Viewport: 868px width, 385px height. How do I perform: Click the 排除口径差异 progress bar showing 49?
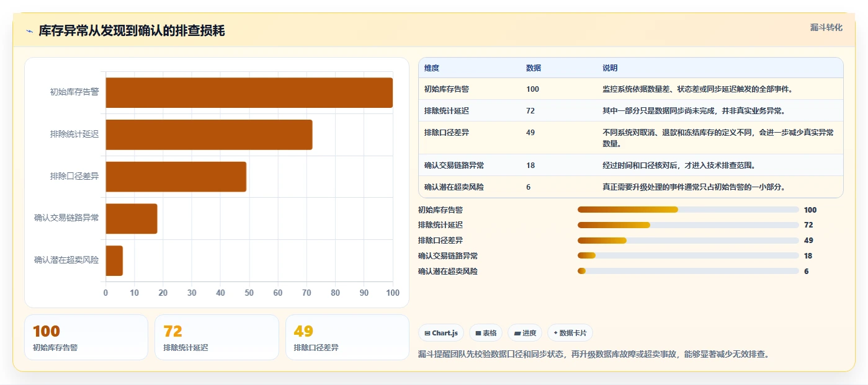pos(688,241)
